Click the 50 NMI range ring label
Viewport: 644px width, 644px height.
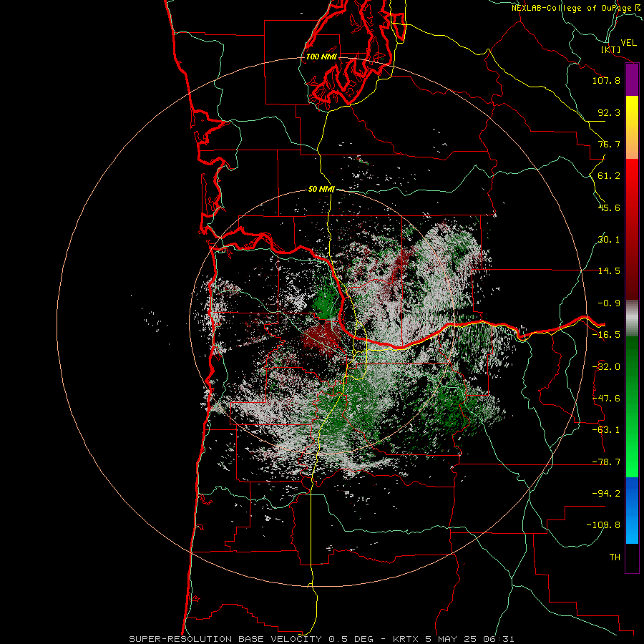(321, 189)
